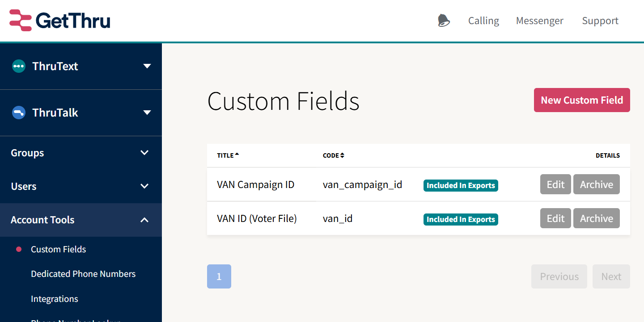Open the Support link
This screenshot has width=644, height=322.
[x=600, y=21]
